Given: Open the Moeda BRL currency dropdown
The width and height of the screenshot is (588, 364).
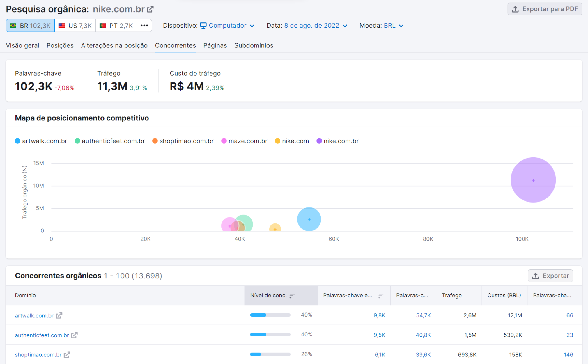Looking at the screenshot, I should point(394,26).
